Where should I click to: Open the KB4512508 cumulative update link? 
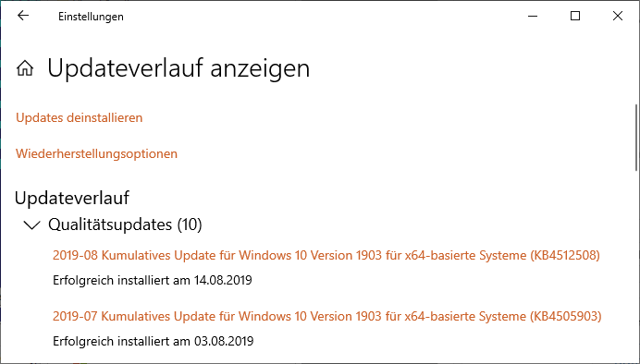[326, 256]
